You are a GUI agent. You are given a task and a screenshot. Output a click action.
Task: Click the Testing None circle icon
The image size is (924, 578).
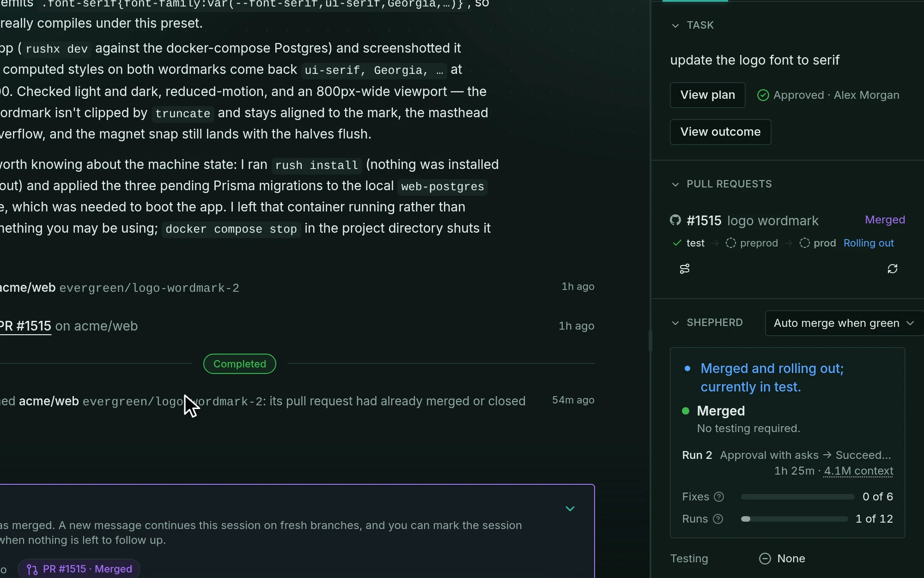point(765,559)
